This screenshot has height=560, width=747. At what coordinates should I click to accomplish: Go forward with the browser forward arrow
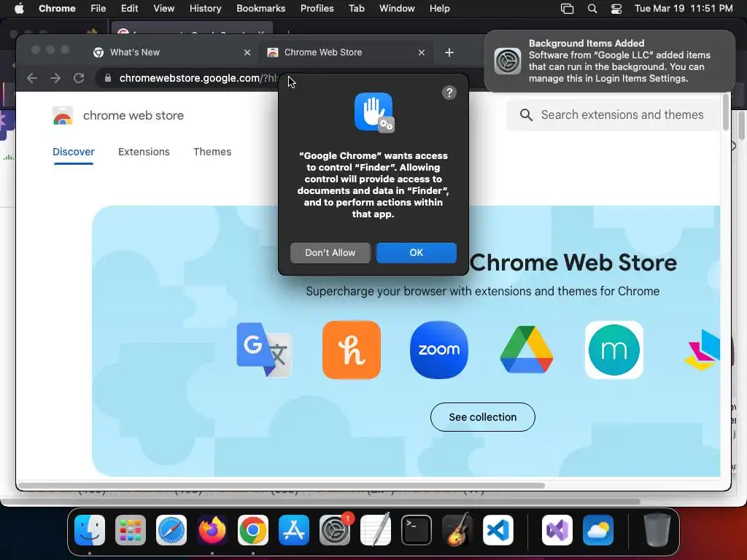click(55, 78)
